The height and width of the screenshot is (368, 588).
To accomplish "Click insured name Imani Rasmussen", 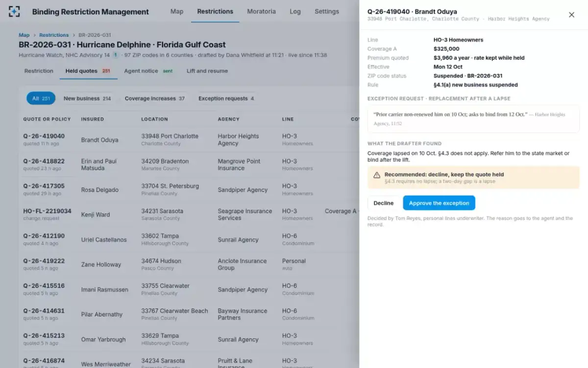I will (x=105, y=289).
